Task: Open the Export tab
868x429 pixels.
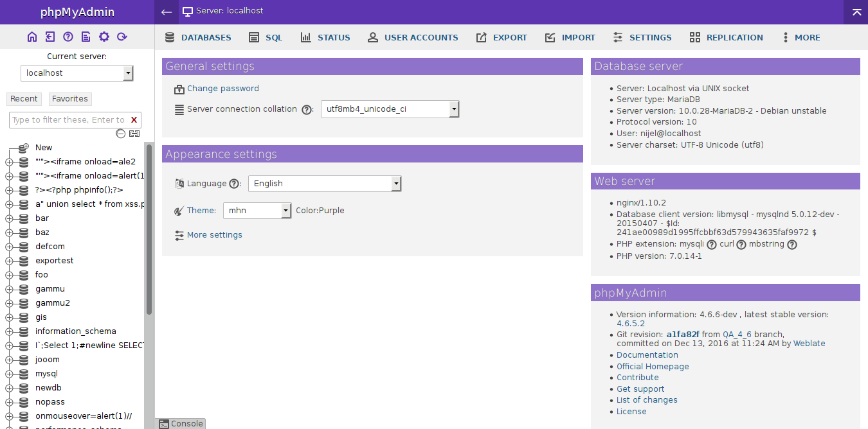Action: [502, 38]
